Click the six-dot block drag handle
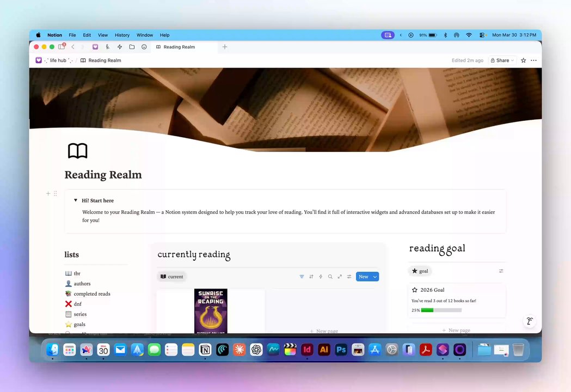The height and width of the screenshot is (392, 571). point(56,193)
